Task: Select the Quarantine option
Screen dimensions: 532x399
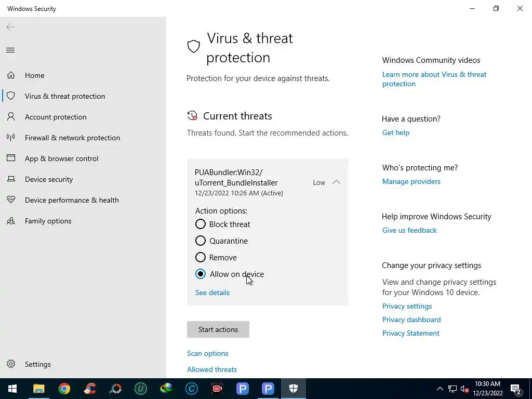Action: 221,241
